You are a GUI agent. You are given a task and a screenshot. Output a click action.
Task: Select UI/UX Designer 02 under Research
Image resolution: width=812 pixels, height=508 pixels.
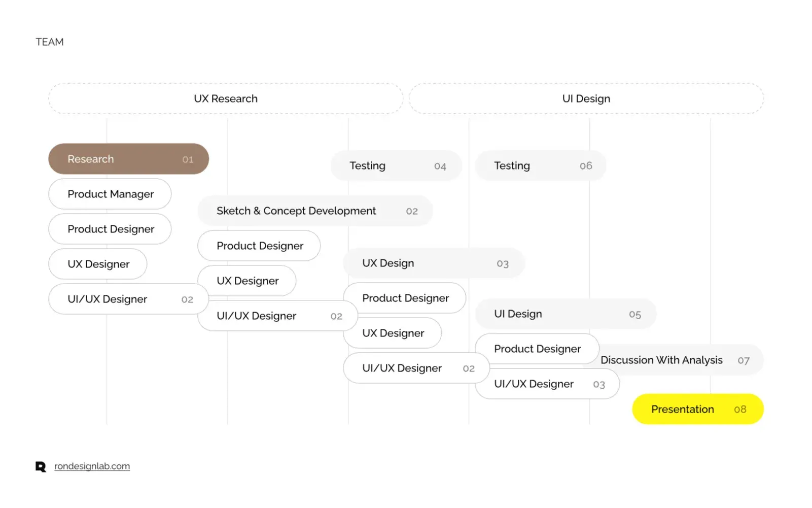click(x=128, y=299)
